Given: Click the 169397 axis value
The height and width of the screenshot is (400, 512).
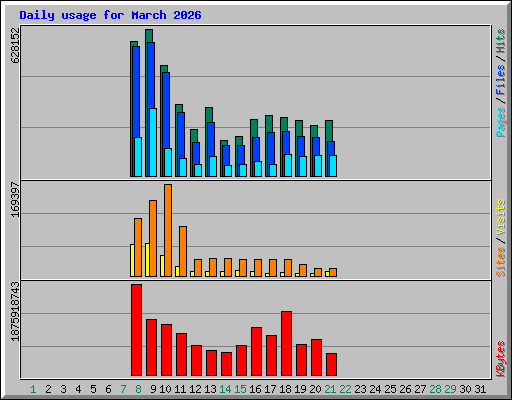Looking at the screenshot, I should point(15,199).
